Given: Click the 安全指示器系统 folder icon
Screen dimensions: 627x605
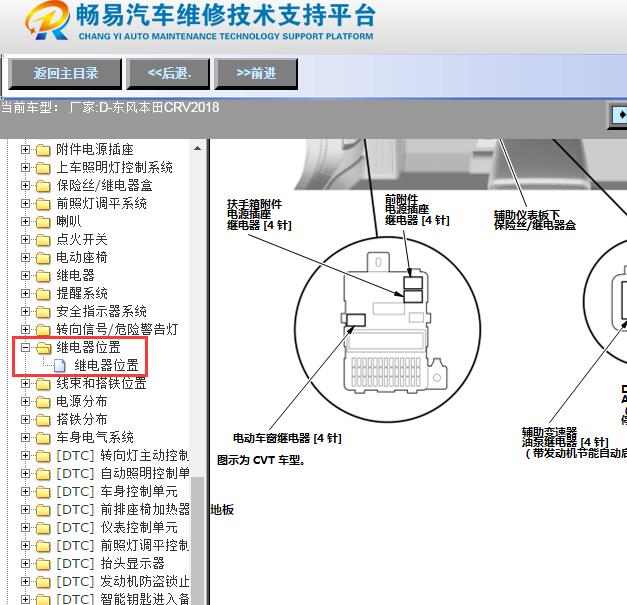Looking at the screenshot, I should tap(43, 312).
